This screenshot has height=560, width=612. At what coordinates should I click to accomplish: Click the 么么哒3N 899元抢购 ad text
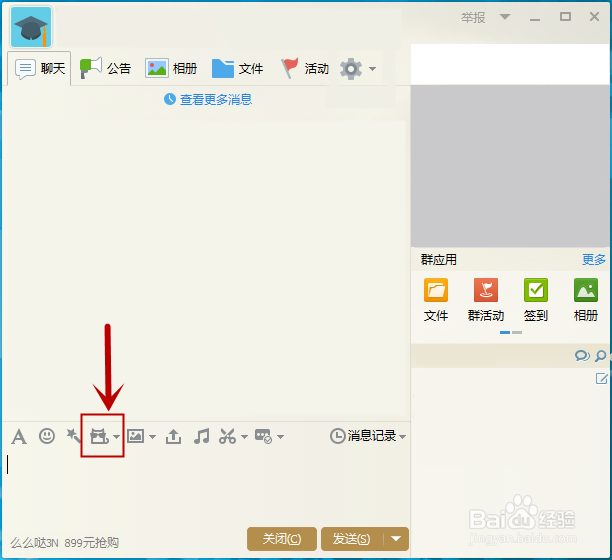pyautogui.click(x=64, y=542)
